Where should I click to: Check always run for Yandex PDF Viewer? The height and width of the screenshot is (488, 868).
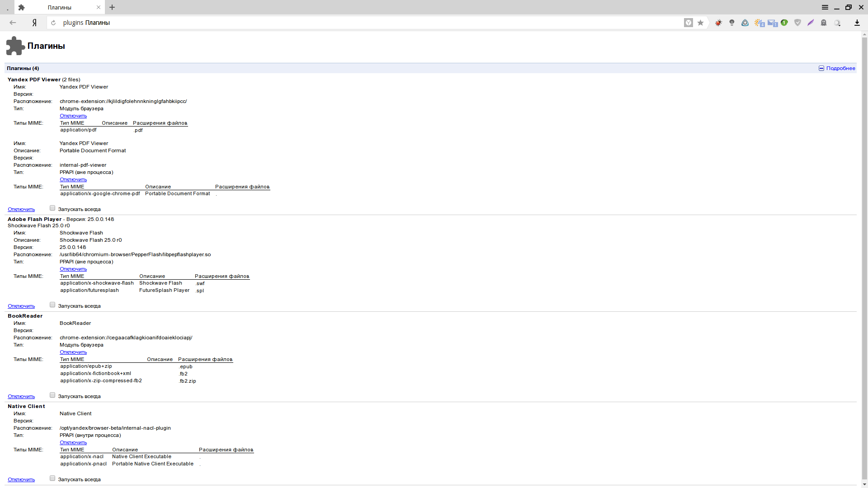pyautogui.click(x=52, y=208)
